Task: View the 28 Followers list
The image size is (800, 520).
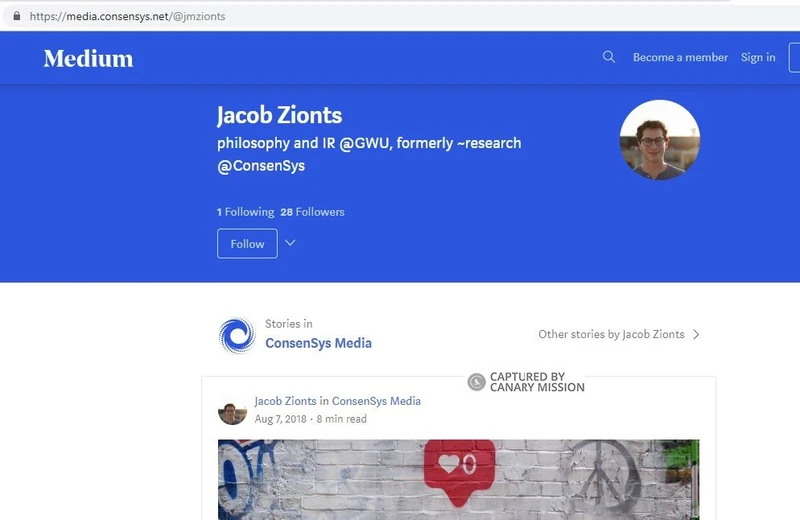Action: coord(312,212)
